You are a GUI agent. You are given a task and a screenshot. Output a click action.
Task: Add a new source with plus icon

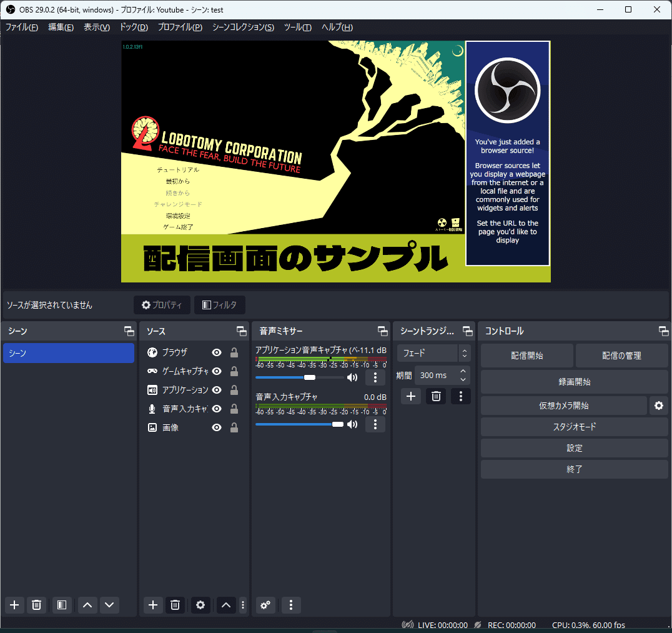[x=153, y=605]
